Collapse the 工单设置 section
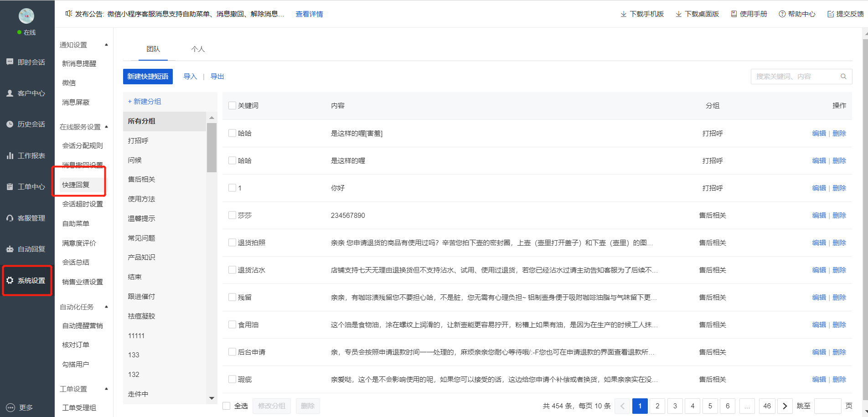868x417 pixels. coord(106,389)
